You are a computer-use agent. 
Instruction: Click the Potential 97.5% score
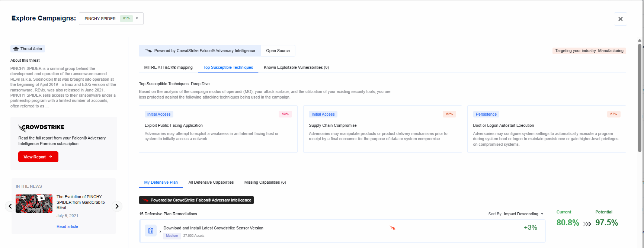tap(607, 223)
